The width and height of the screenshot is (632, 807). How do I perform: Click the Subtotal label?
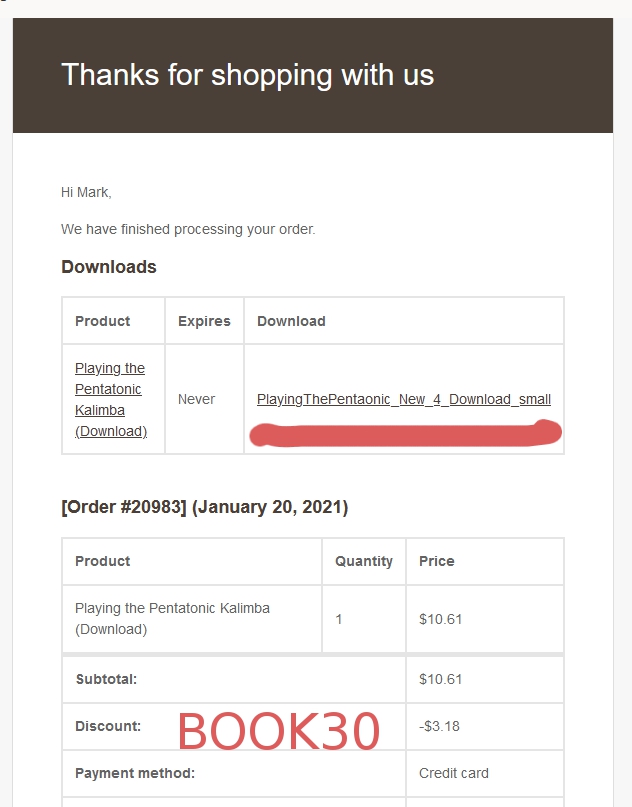tap(106, 679)
